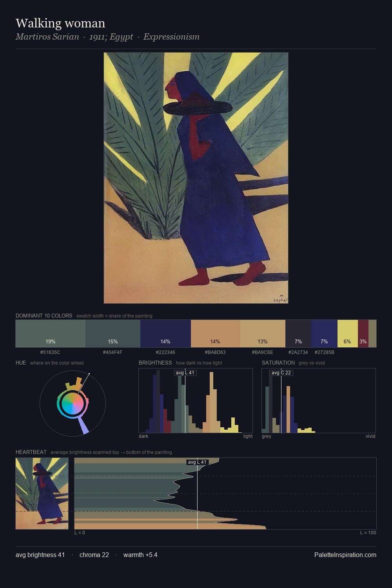
Task: Click the warmth +5.4 footer stat
Action: [x=140, y=555]
